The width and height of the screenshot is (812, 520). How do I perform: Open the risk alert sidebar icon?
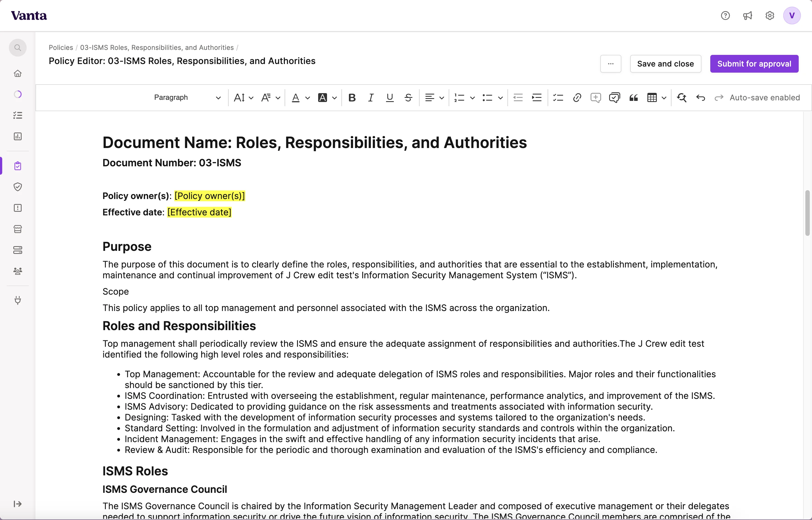(x=17, y=208)
